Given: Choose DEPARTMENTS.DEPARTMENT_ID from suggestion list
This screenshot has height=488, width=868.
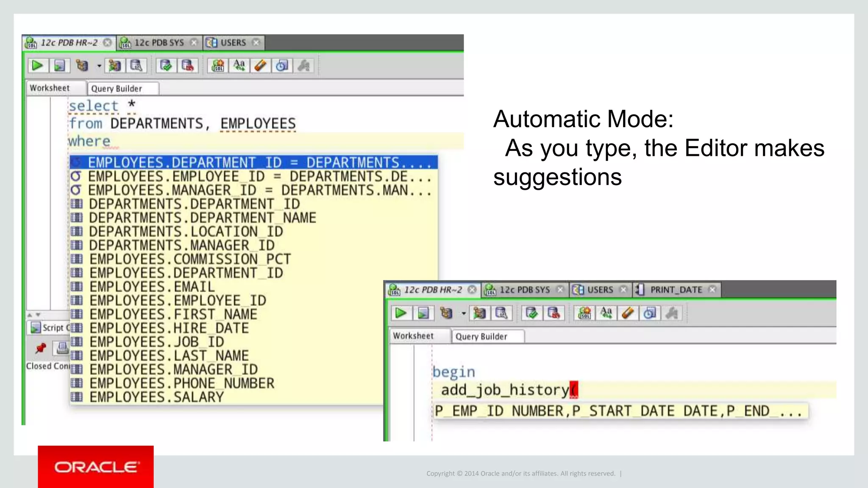Looking at the screenshot, I should (x=253, y=204).
